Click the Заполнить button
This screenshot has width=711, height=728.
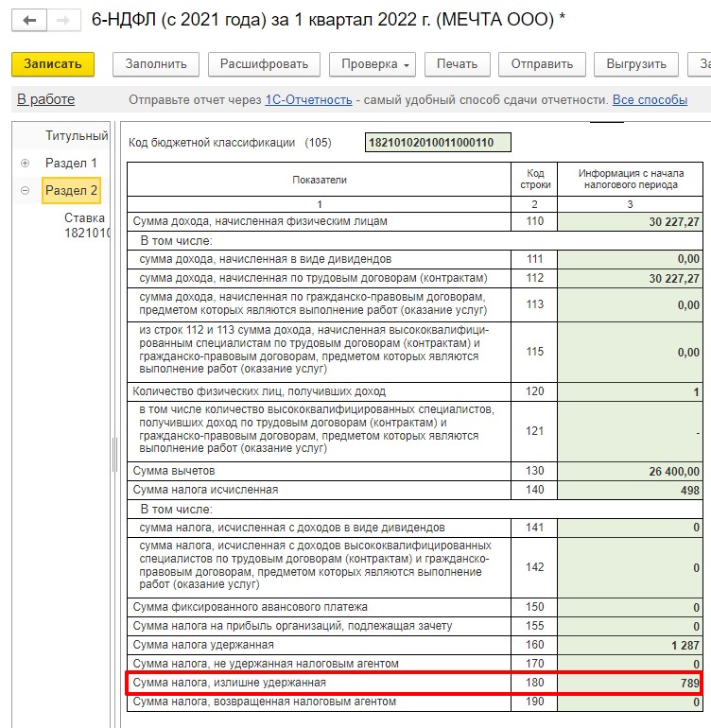click(156, 64)
